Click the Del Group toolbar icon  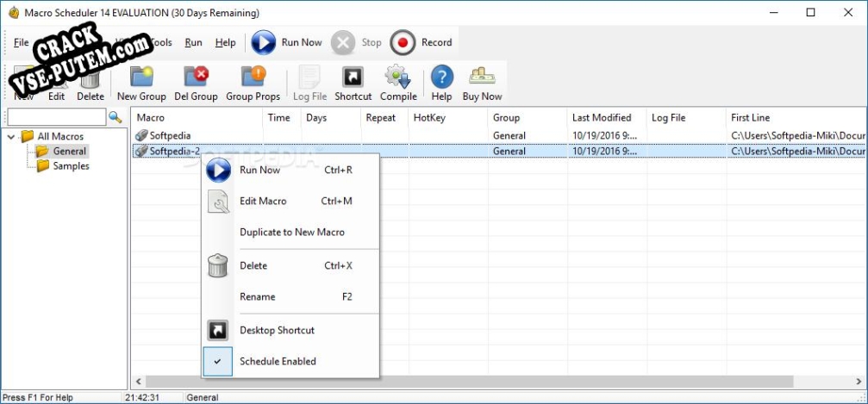point(196,77)
